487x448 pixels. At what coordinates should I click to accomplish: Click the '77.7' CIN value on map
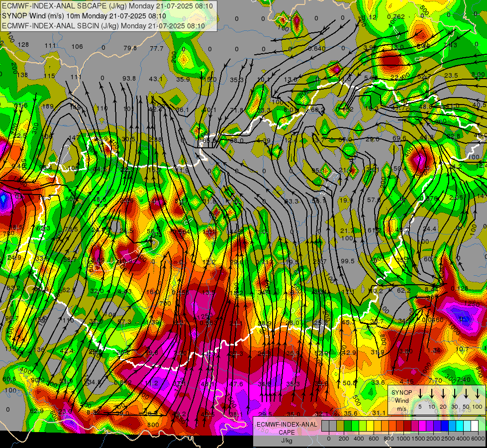pyautogui.click(x=157, y=48)
